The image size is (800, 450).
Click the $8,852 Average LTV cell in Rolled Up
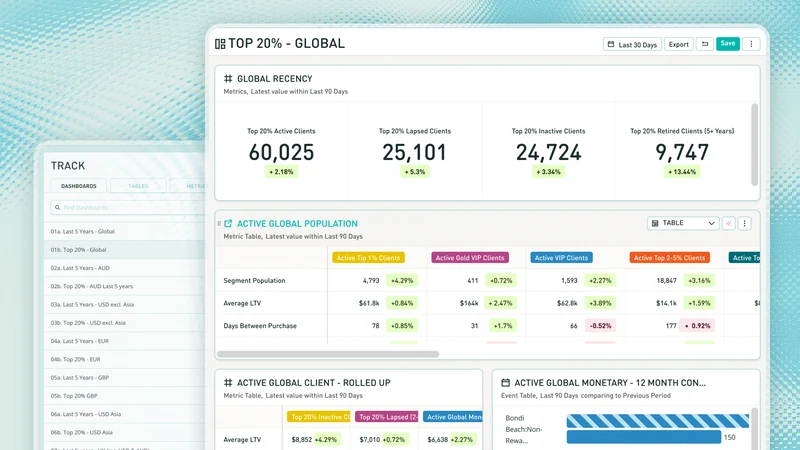[x=302, y=439]
